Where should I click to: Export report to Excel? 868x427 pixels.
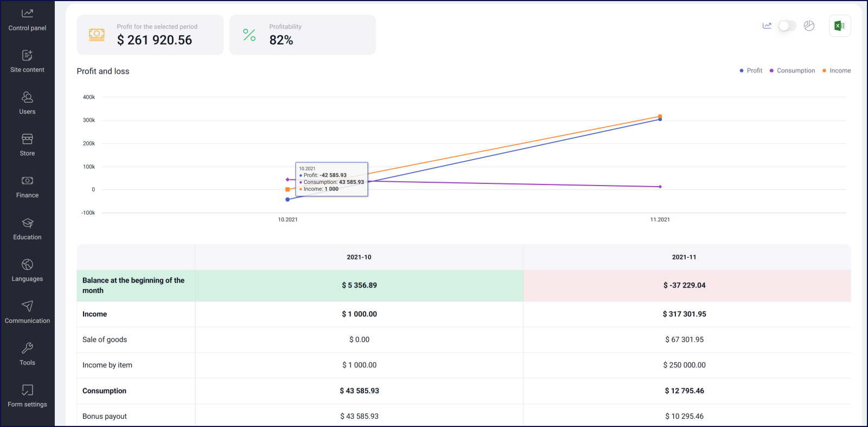[x=840, y=26]
